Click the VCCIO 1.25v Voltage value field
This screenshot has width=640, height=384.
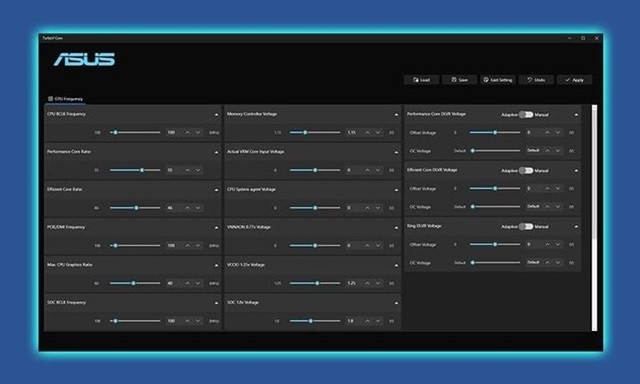click(x=353, y=283)
